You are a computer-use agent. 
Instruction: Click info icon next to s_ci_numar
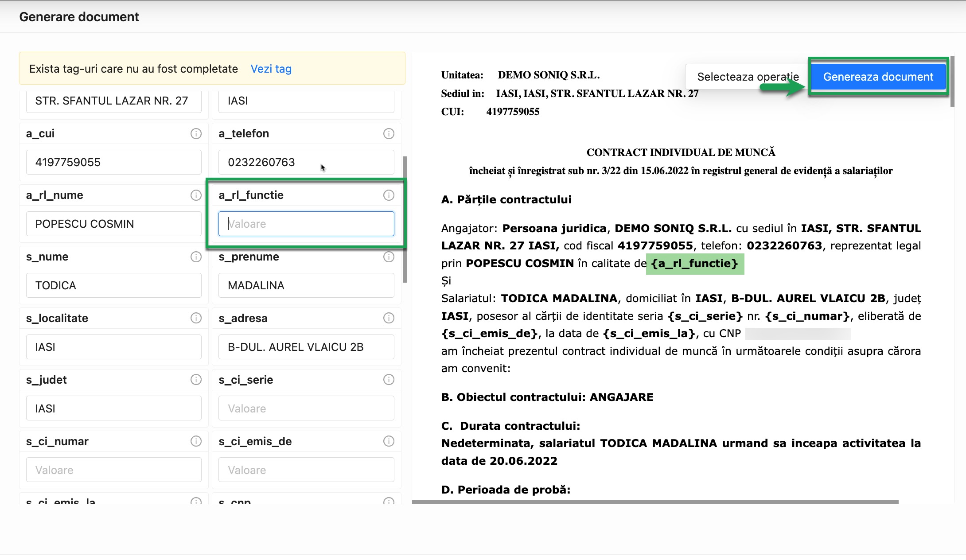[x=196, y=441]
